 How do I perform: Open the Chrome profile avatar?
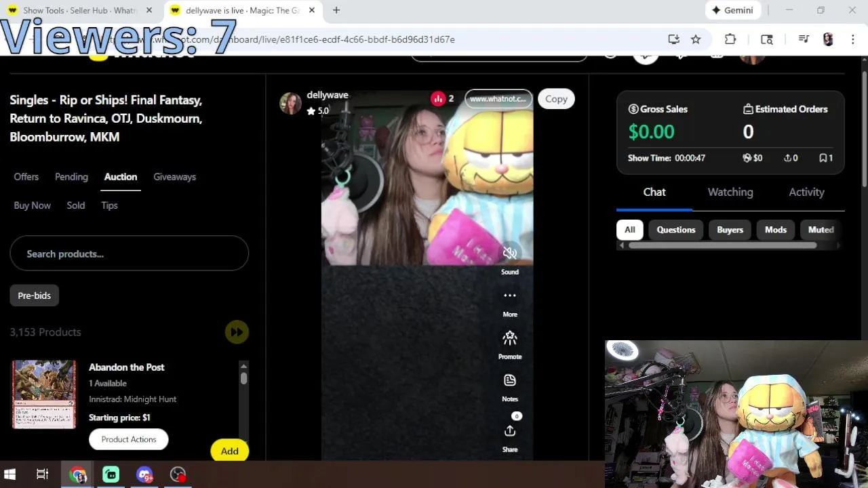click(x=828, y=39)
